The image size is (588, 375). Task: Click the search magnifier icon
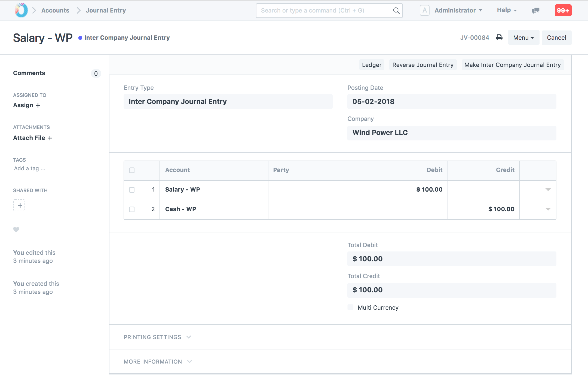[x=396, y=10]
